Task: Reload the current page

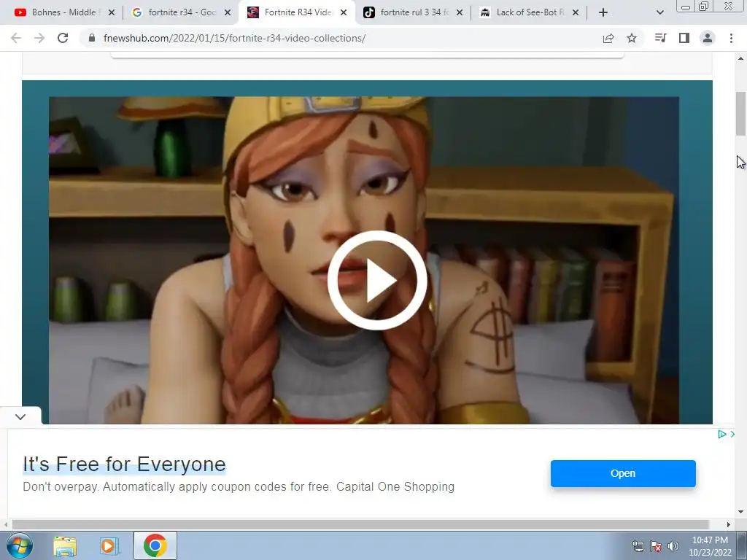Action: pos(63,38)
